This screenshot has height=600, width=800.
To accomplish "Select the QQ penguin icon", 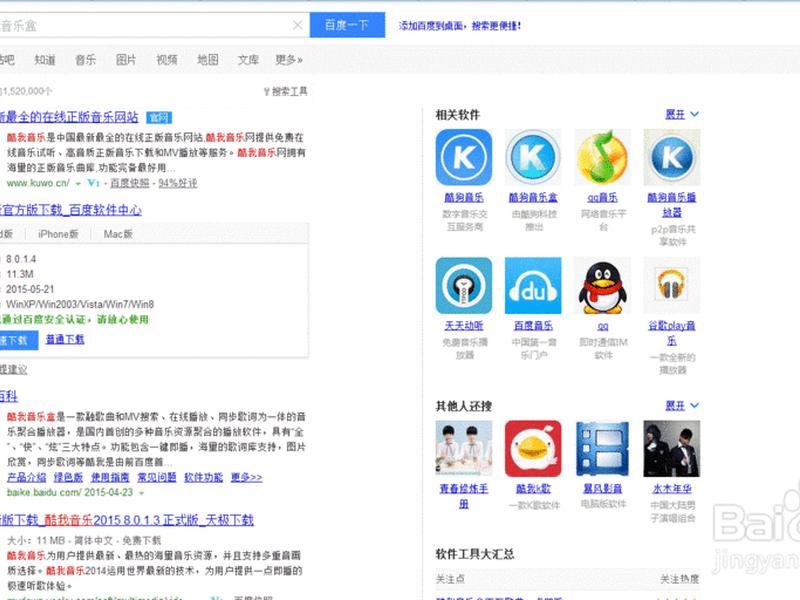I will pos(602,286).
